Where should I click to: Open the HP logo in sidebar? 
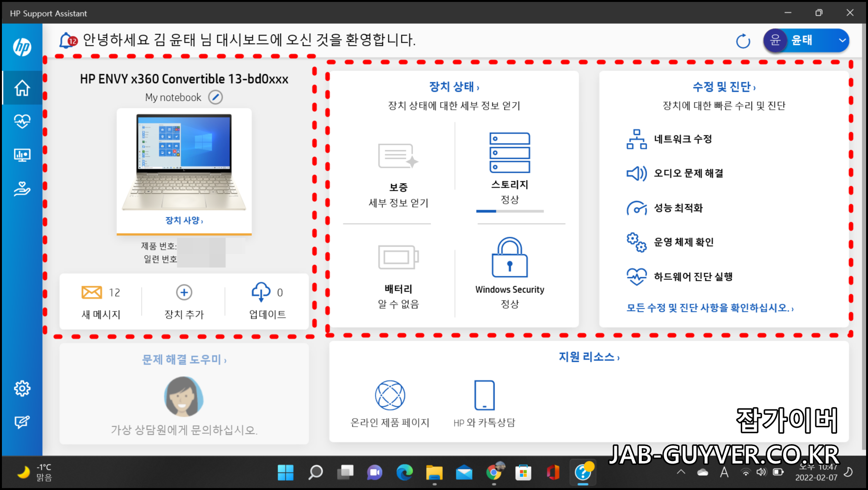pyautogui.click(x=22, y=47)
